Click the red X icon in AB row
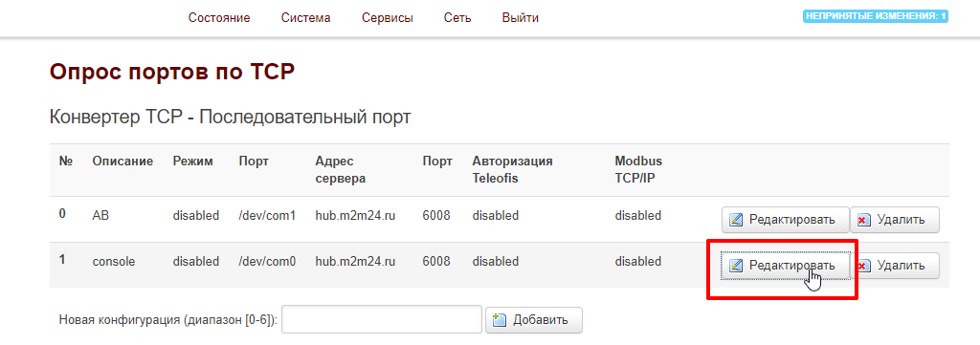The height and width of the screenshot is (345, 980). click(864, 220)
